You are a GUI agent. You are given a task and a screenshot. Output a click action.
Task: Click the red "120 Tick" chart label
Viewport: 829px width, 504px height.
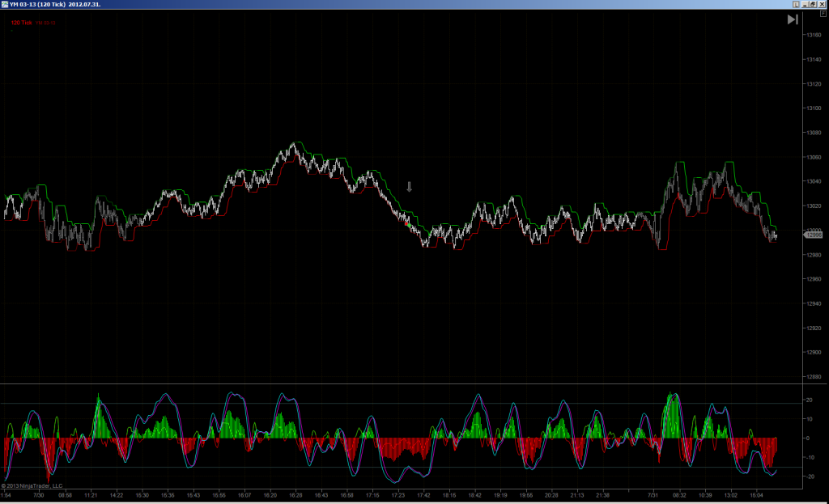tap(22, 23)
